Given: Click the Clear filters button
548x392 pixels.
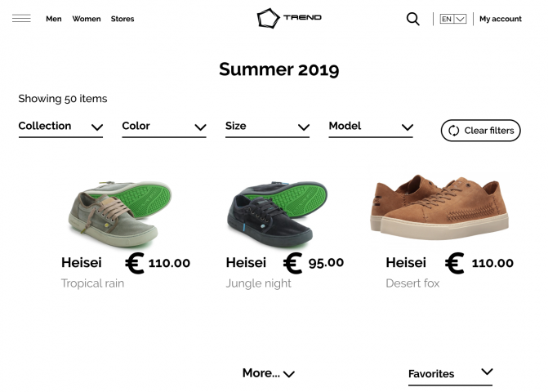Looking at the screenshot, I should (x=480, y=131).
